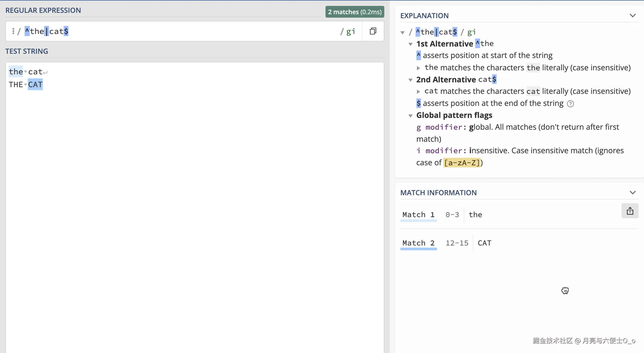Click the '2 matches' result badge
The image size is (644, 353).
click(355, 12)
